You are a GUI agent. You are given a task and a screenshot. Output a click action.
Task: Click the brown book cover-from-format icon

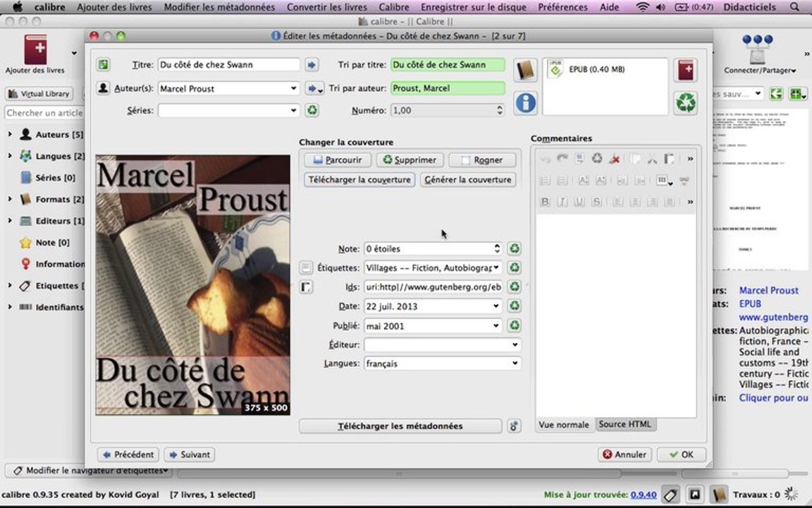[525, 71]
